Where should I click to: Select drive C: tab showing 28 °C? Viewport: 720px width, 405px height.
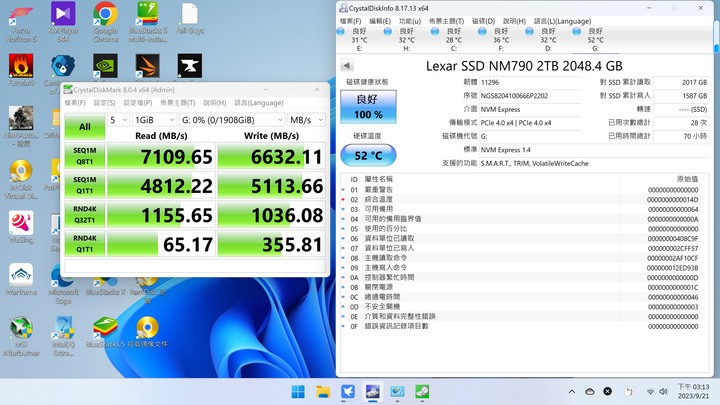coord(454,39)
